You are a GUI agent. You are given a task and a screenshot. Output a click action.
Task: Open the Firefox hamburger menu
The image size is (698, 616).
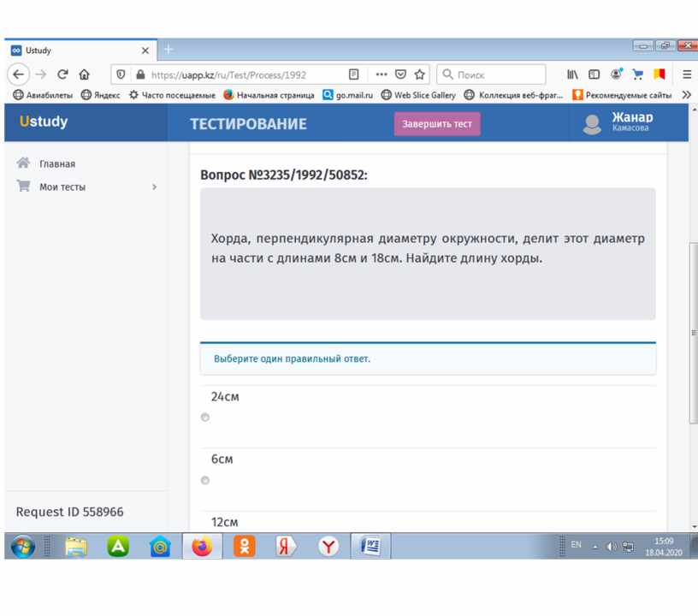pyautogui.click(x=687, y=74)
